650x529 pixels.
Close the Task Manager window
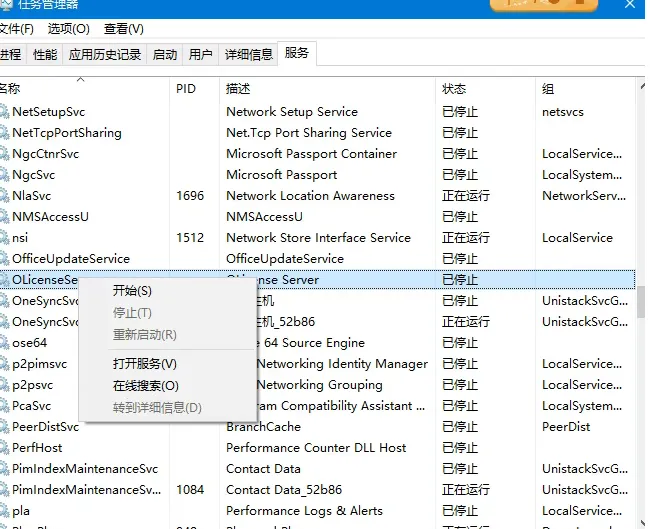(630, 5)
